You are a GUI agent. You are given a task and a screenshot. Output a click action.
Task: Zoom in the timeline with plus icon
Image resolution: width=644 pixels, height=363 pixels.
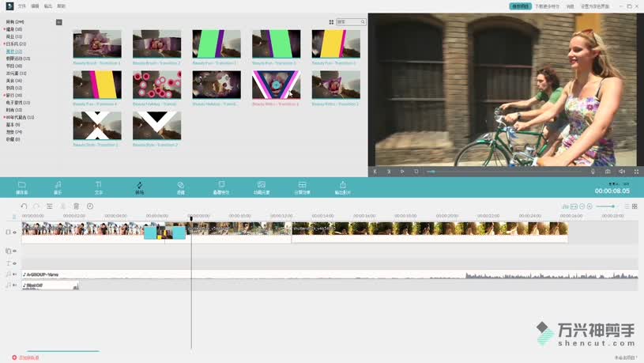[589, 206]
